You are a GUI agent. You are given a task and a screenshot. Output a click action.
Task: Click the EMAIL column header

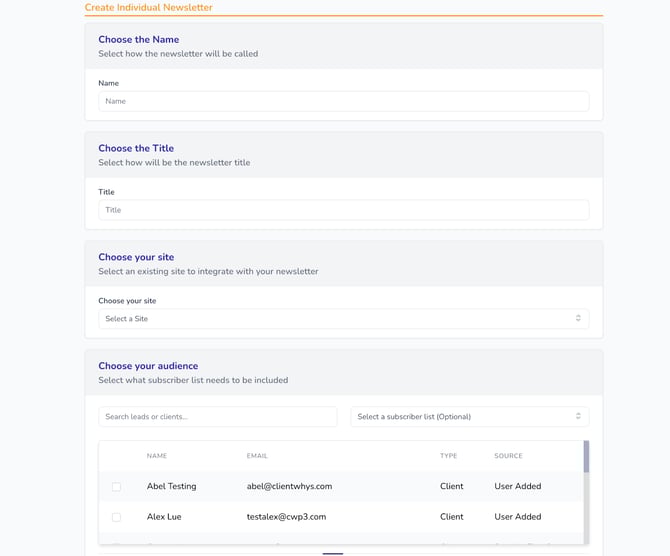[258, 456]
